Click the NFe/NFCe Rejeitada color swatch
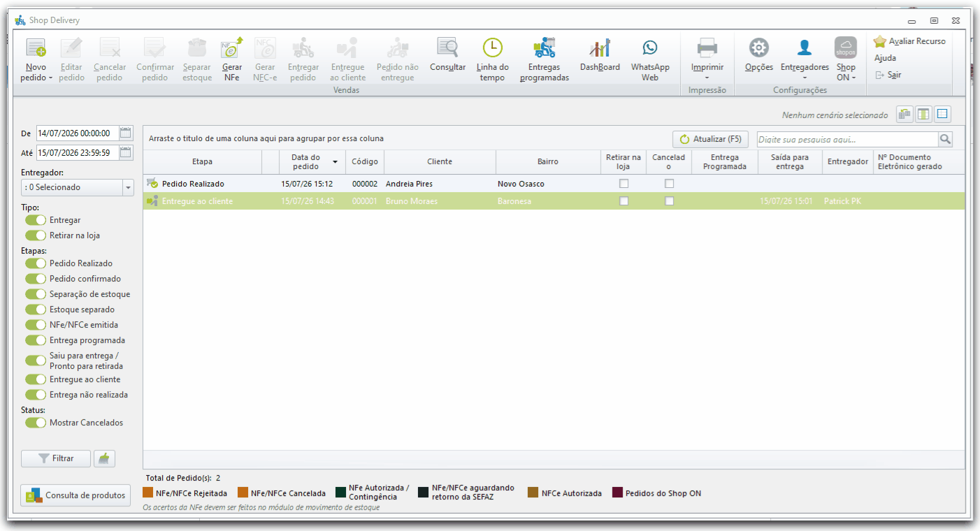 tap(147, 493)
